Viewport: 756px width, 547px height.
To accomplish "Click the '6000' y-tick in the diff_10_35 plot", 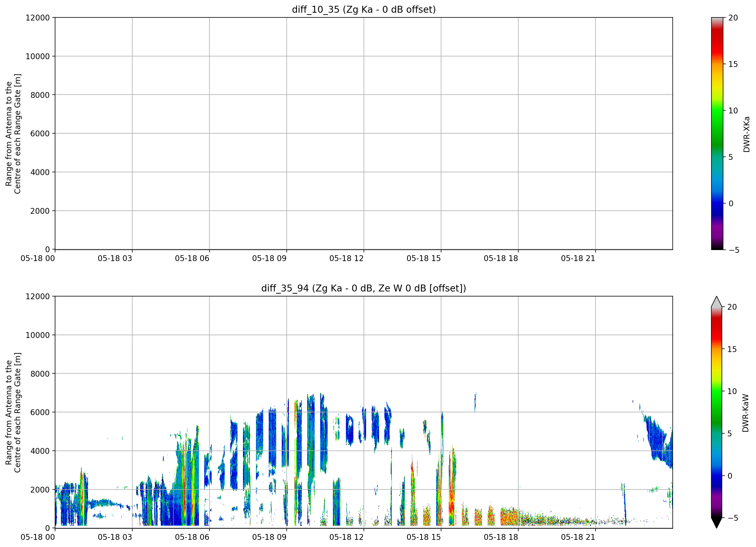I will point(40,134).
